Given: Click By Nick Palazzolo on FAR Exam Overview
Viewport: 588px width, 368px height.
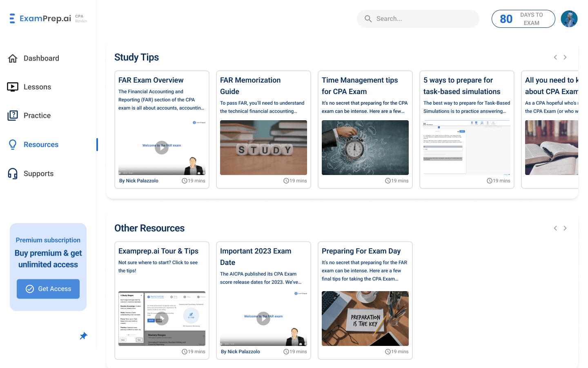Looking at the screenshot, I should click(x=139, y=181).
